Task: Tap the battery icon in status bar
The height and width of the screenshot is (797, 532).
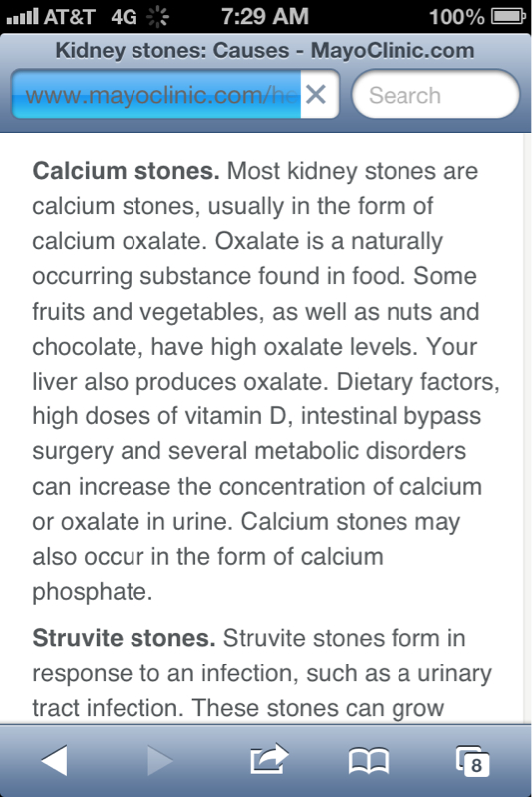Action: (x=508, y=16)
